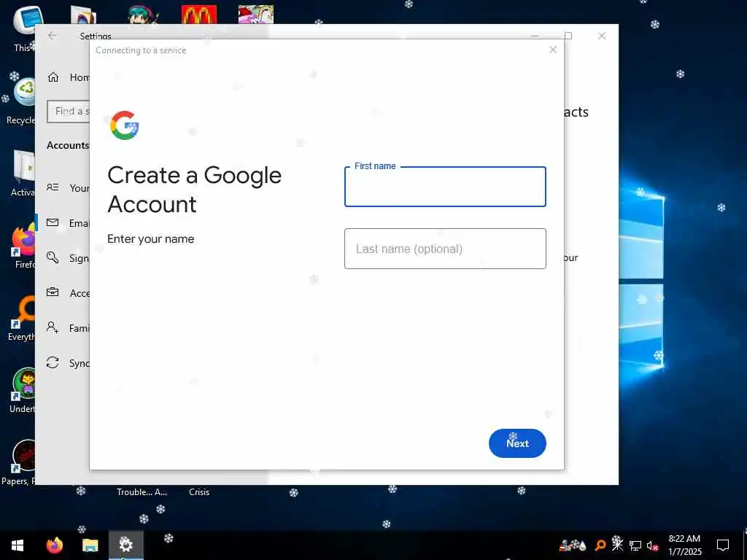
Task: Open the Windows Start menu
Action: pos(18,545)
